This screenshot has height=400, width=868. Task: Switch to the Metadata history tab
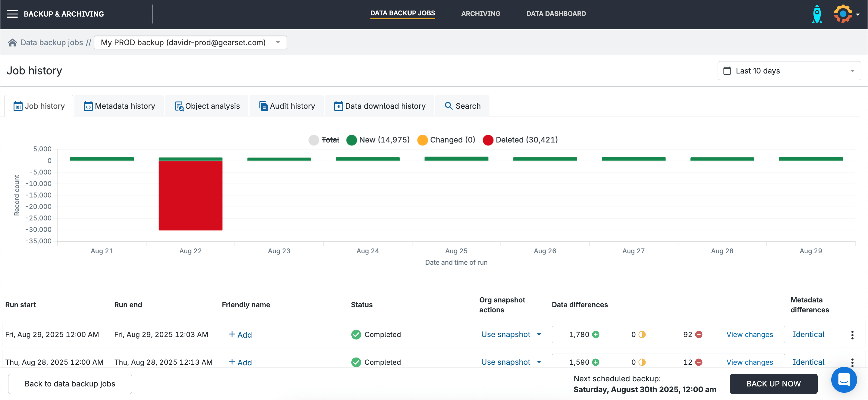pyautogui.click(x=119, y=106)
